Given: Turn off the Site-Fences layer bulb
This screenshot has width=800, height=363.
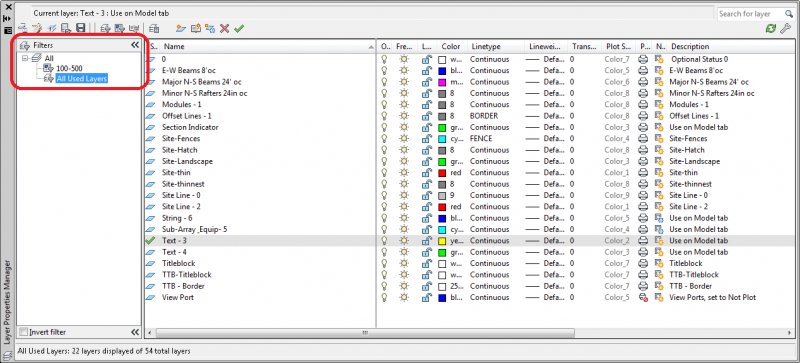Looking at the screenshot, I should tap(384, 138).
